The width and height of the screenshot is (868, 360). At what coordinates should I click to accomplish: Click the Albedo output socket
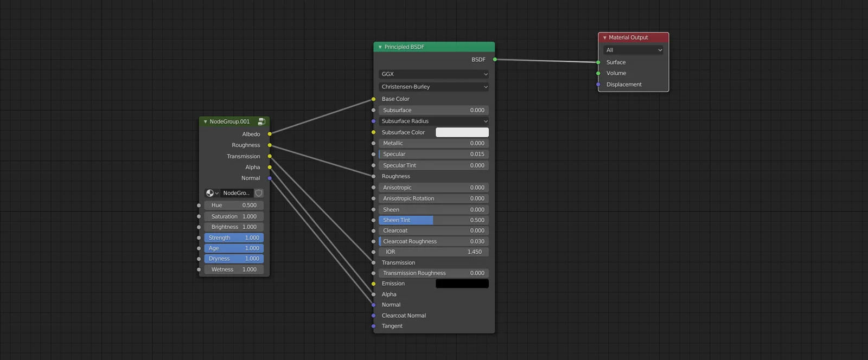(x=270, y=134)
